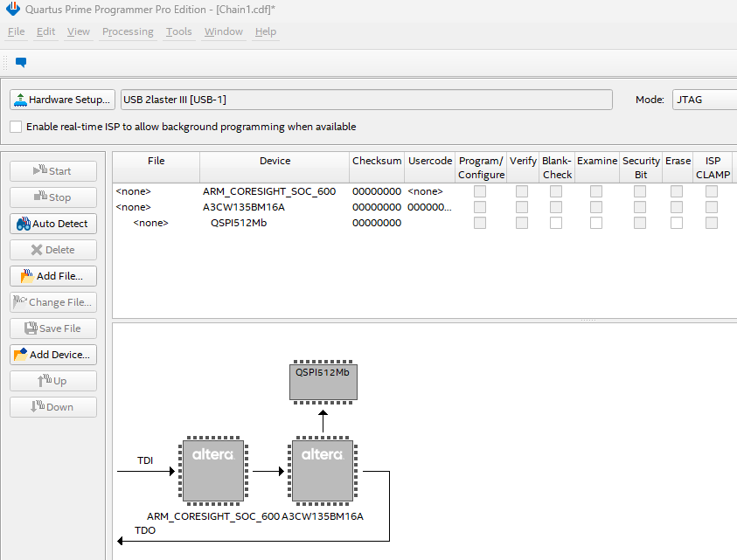Check Erase box for QSPI512Mb row
The image size is (737, 560).
click(x=677, y=223)
